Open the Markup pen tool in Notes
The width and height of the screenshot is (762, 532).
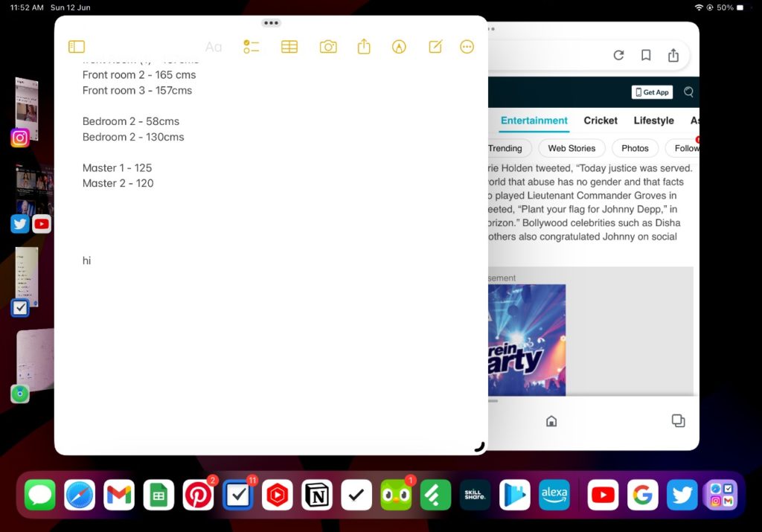coord(399,47)
